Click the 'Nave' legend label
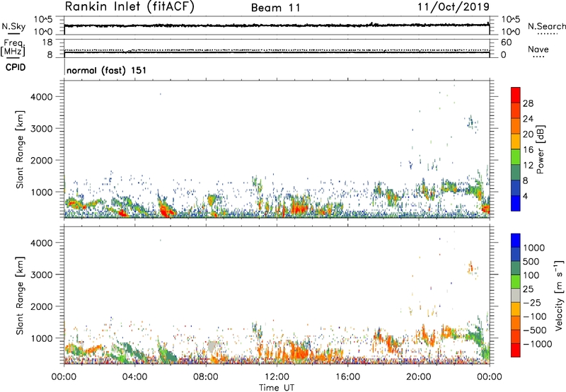The width and height of the screenshot is (566, 392). click(x=538, y=50)
